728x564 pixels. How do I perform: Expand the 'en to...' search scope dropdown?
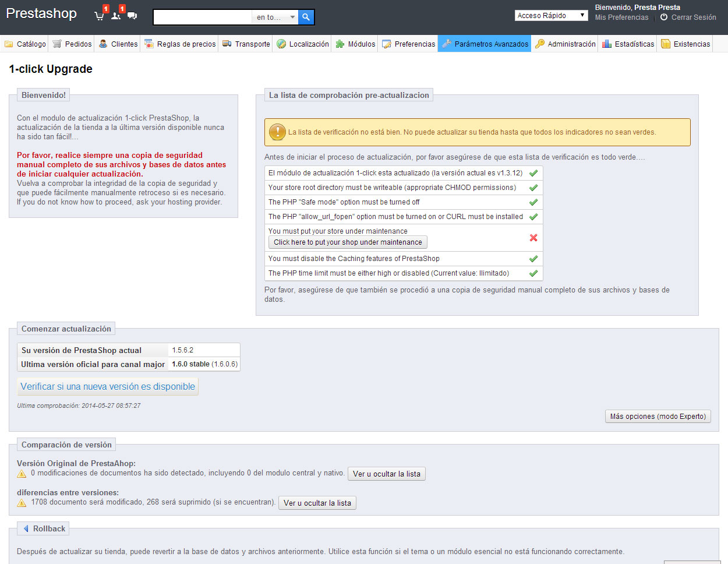click(275, 17)
